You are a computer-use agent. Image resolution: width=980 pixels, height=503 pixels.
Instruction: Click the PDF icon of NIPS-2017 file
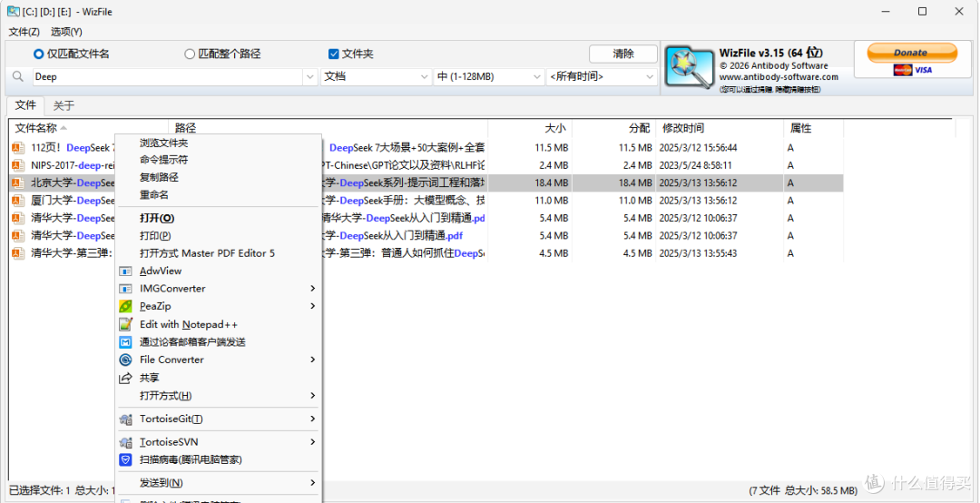[19, 166]
